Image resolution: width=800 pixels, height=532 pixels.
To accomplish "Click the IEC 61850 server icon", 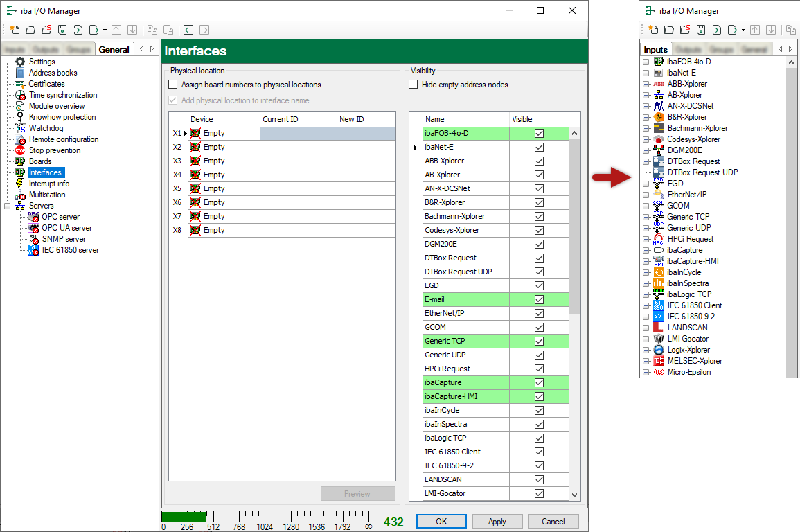I will point(33,250).
